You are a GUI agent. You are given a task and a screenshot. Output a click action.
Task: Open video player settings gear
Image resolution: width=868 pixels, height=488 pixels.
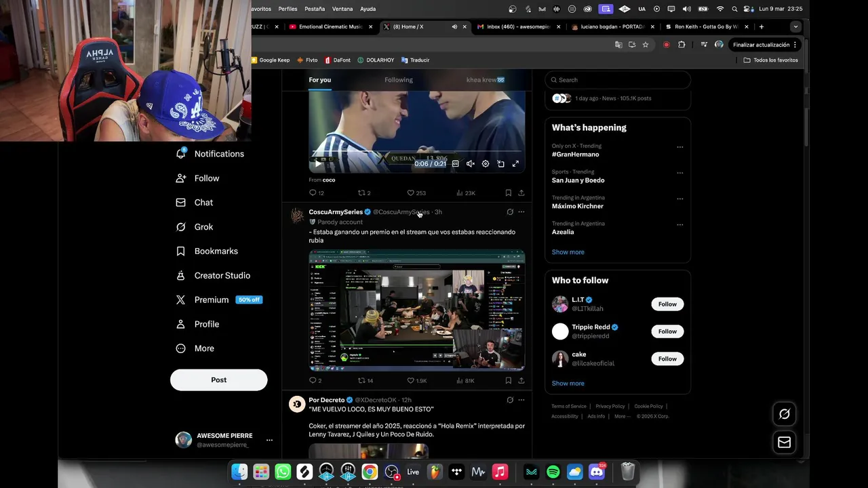(486, 163)
